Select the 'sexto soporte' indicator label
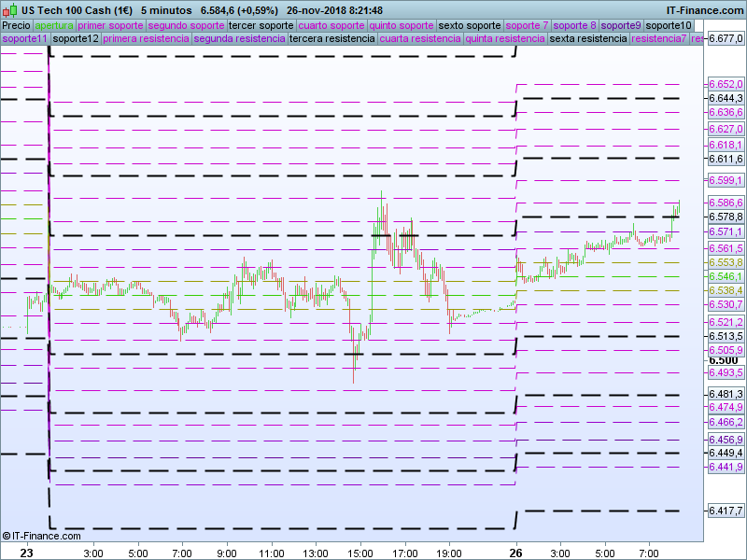 470,25
